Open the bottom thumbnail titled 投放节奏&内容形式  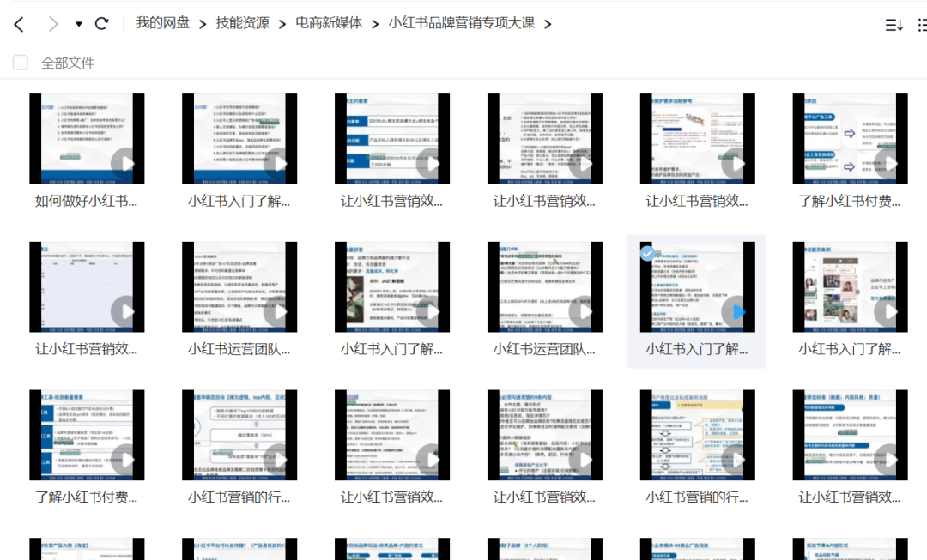click(x=850, y=549)
